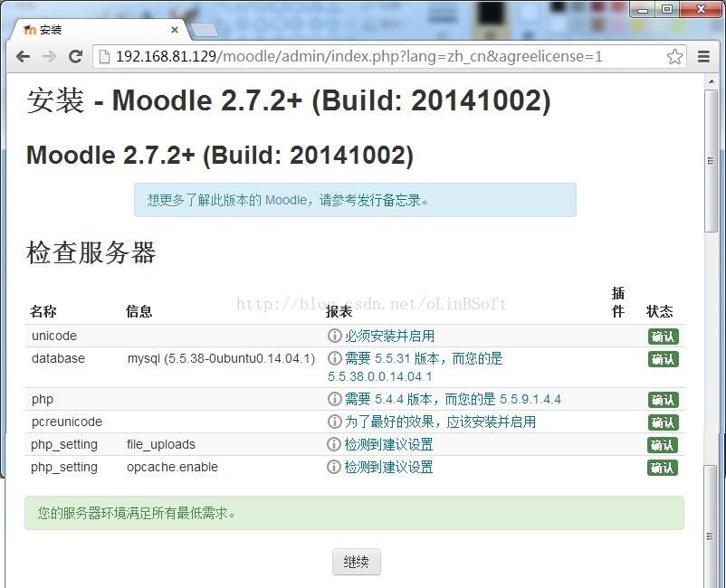Click the 报表 column header

pos(339,311)
